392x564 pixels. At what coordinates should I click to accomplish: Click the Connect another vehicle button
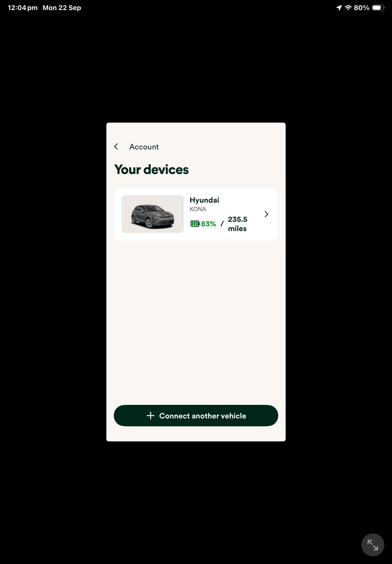pos(196,416)
